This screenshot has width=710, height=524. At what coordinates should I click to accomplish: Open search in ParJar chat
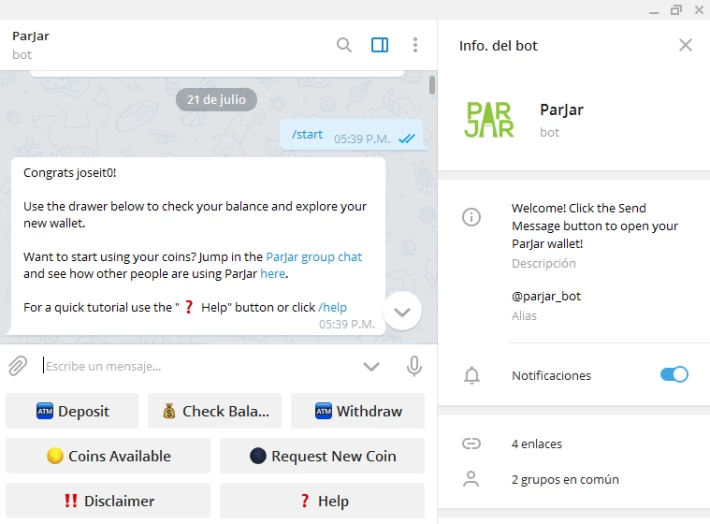pyautogui.click(x=344, y=45)
